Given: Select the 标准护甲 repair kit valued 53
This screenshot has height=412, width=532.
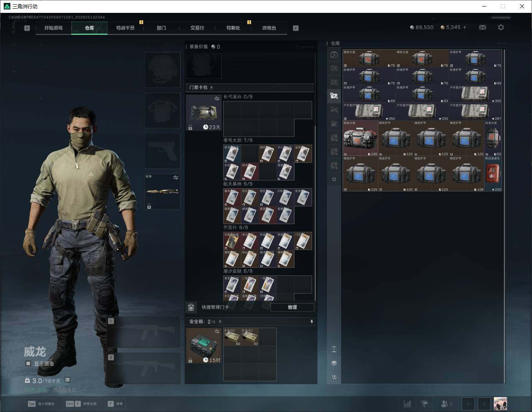Looking at the screenshot, I should (422, 94).
